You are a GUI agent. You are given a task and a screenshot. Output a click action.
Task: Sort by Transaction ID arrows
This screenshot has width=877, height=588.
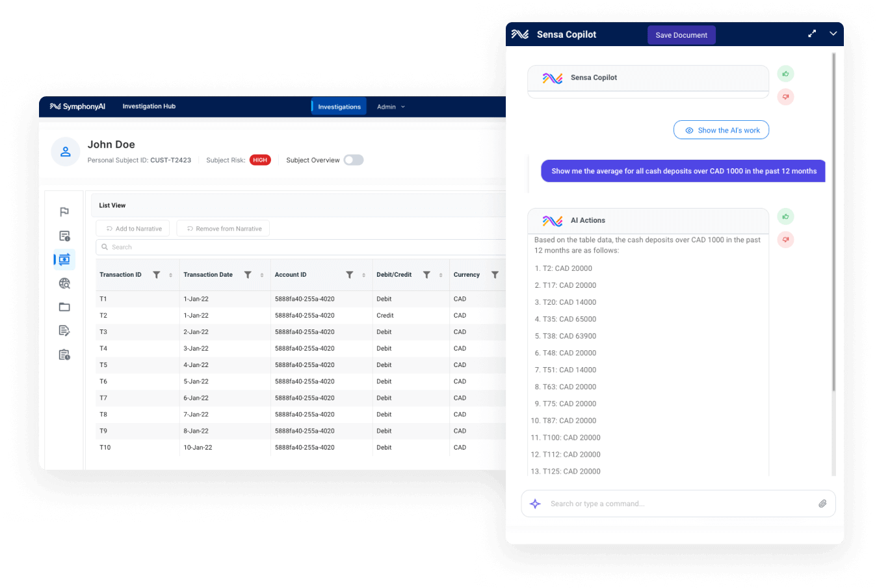coord(171,275)
